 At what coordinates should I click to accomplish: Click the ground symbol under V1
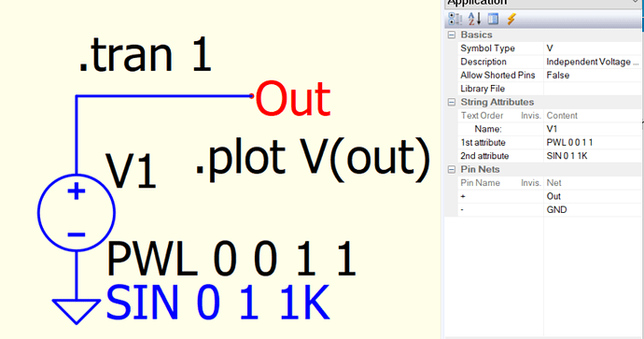click(77, 311)
